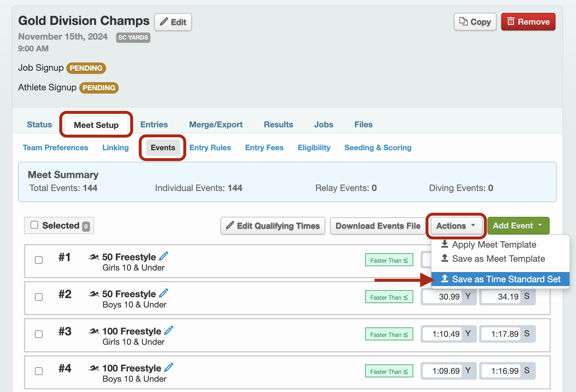The image size is (576, 392).
Task: Open the Linking sub-tab
Action: [x=116, y=148]
